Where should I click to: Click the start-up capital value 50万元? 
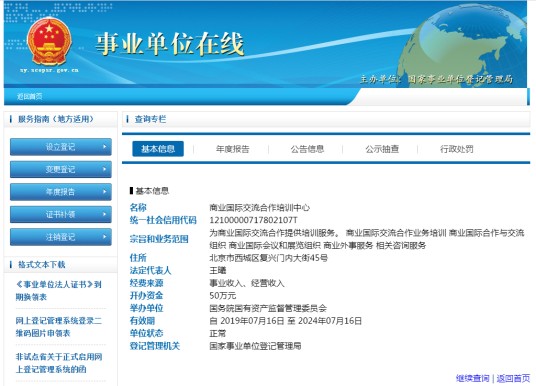click(x=223, y=295)
